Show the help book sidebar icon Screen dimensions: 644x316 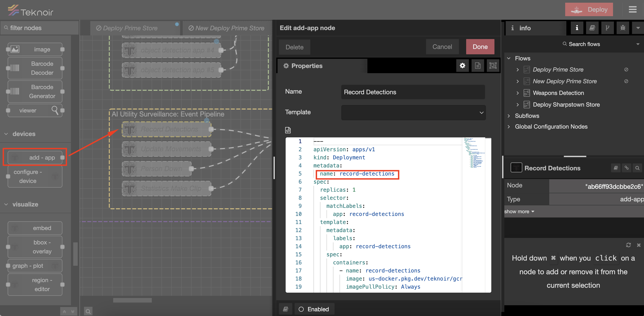point(592,28)
